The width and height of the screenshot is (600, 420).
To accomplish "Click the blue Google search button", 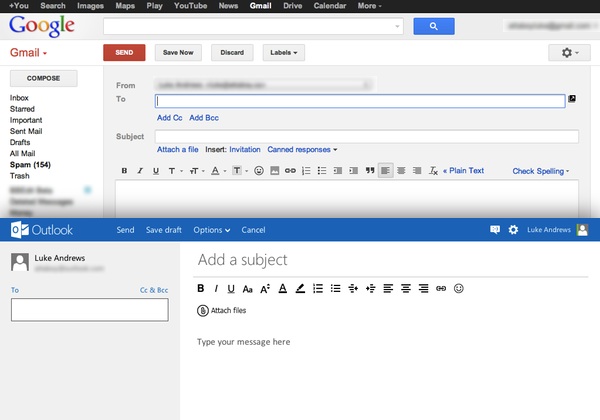I will (434, 26).
